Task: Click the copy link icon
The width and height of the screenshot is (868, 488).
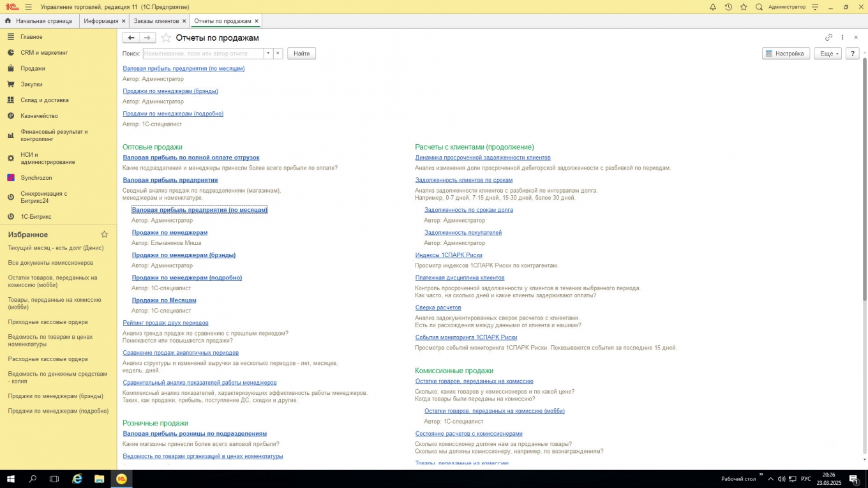Action: pyautogui.click(x=828, y=38)
